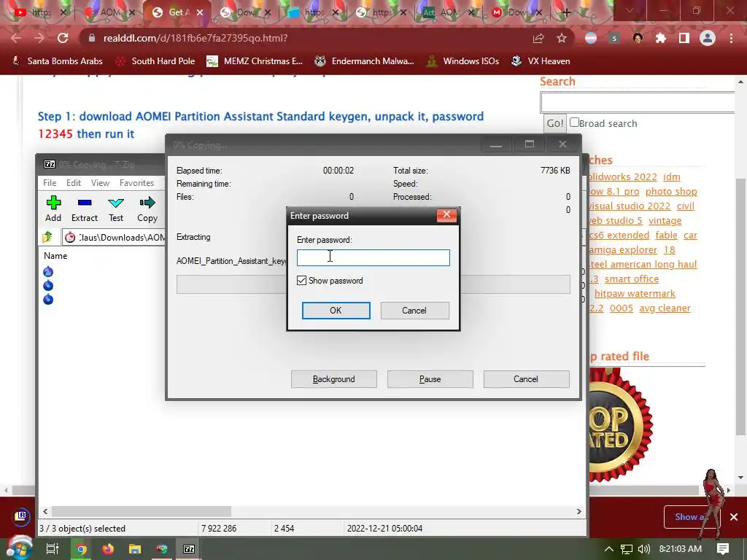The width and height of the screenshot is (747, 560).
Task: Click the Go! search button
Action: point(555,123)
